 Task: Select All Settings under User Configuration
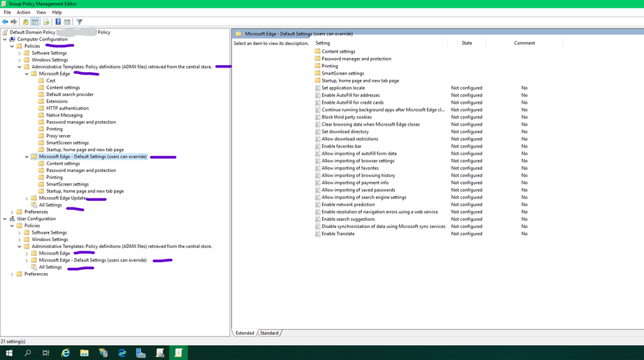click(x=50, y=267)
